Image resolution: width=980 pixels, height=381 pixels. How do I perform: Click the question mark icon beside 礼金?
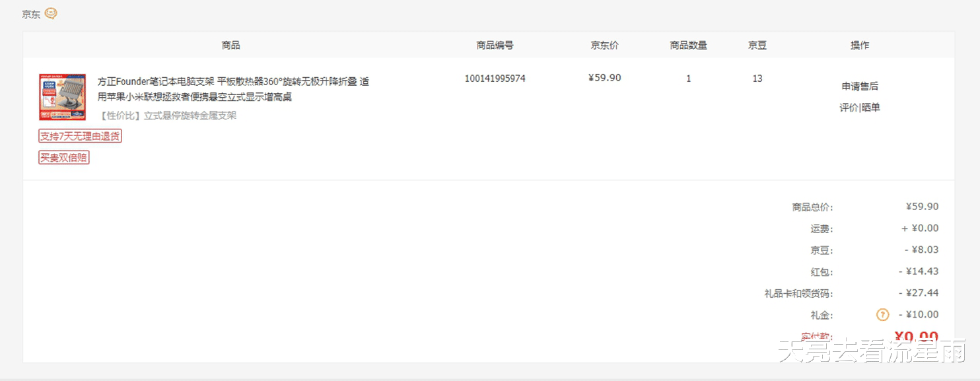pos(882,315)
